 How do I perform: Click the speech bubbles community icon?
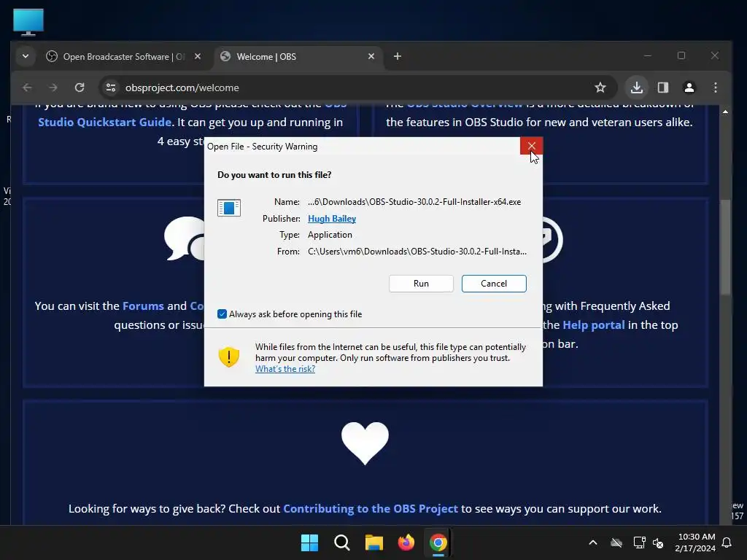[x=185, y=238]
